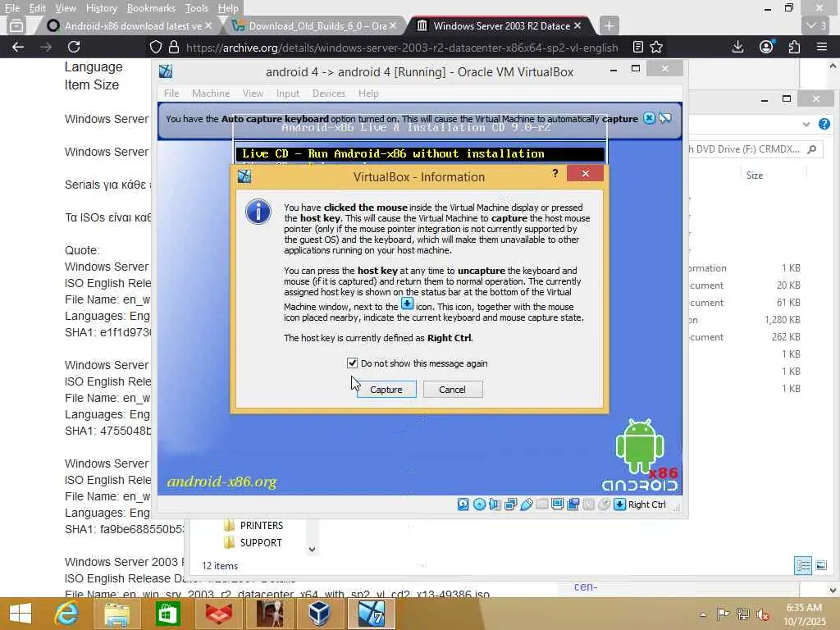Click the hard disk activity icon in VM status bar
This screenshot has width=840, height=630.
pos(463,504)
